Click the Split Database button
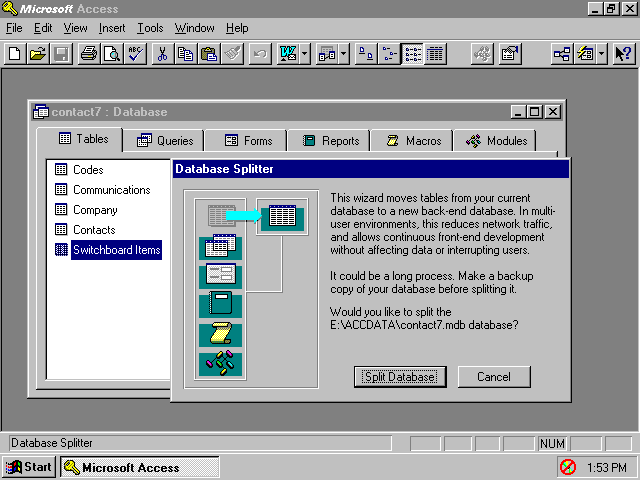The height and width of the screenshot is (480, 640). [x=400, y=377]
